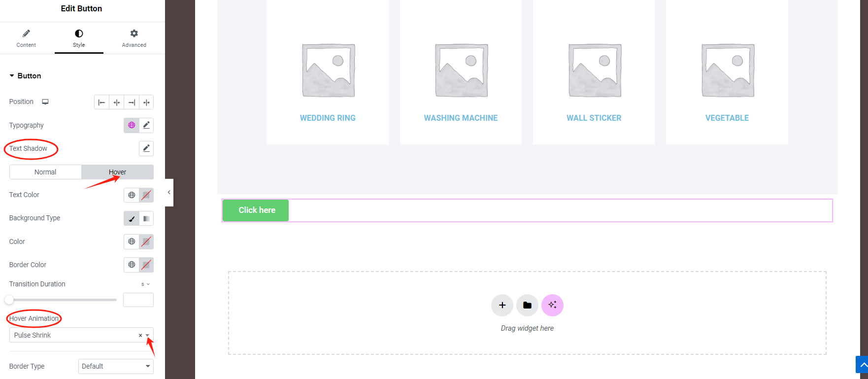Open the Wall Sticker category link
This screenshot has height=379, width=868.
pos(594,118)
